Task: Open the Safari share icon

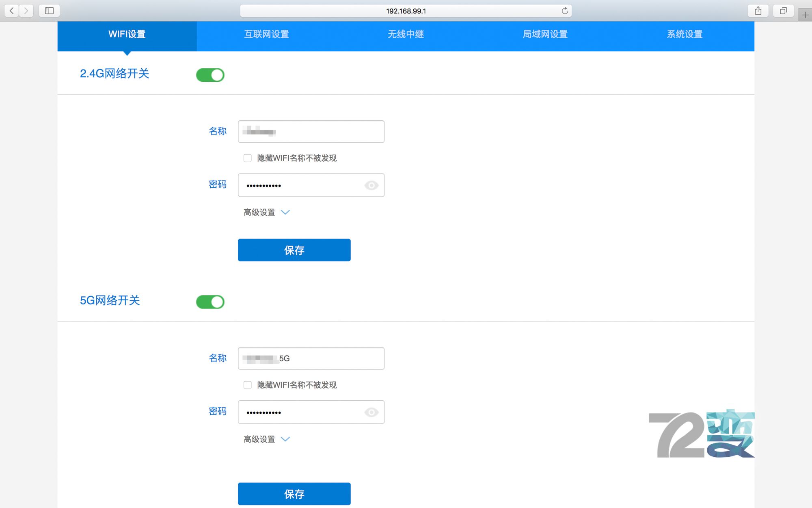Action: click(x=758, y=11)
